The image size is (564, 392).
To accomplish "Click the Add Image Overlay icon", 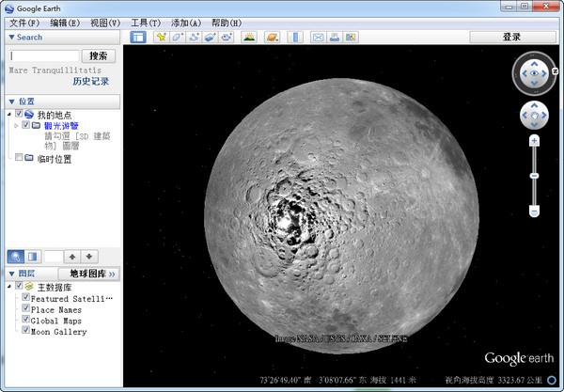I will (x=211, y=37).
